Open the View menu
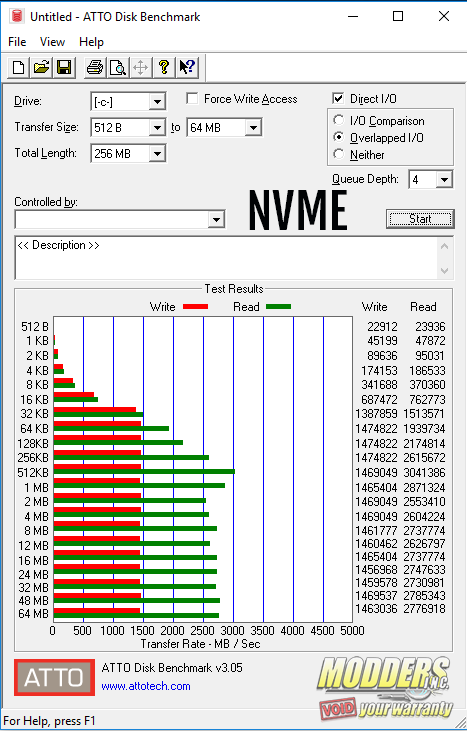The height and width of the screenshot is (731, 467). pyautogui.click(x=52, y=42)
